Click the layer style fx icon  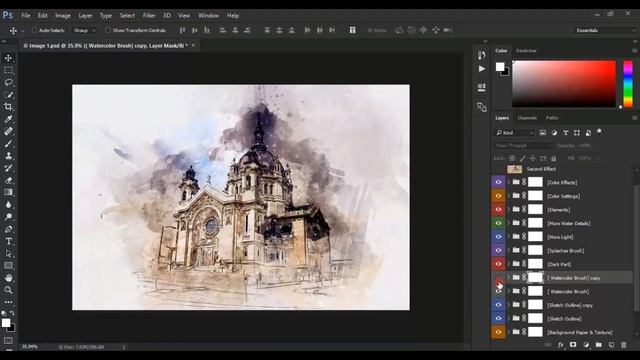click(x=560, y=345)
